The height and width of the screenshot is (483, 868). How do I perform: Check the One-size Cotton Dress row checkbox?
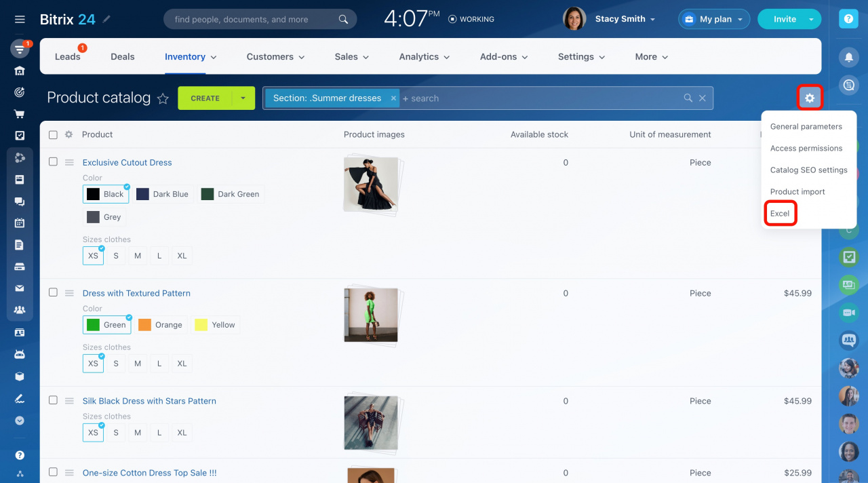pyautogui.click(x=53, y=472)
